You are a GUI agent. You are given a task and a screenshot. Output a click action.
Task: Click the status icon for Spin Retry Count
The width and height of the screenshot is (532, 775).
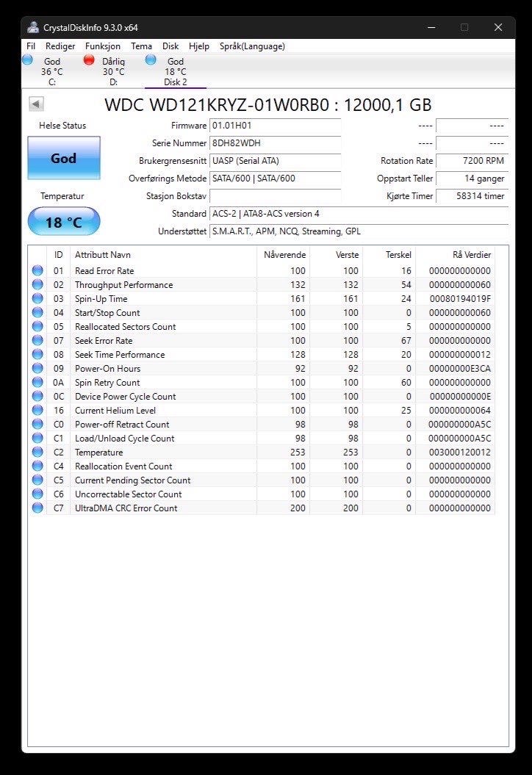click(x=37, y=382)
